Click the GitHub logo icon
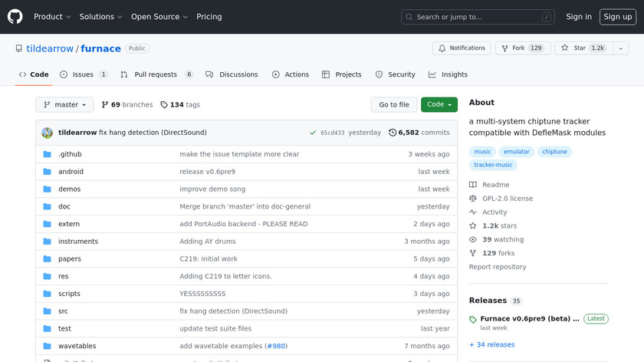Viewport: 644px width, 362px height. [15, 16]
